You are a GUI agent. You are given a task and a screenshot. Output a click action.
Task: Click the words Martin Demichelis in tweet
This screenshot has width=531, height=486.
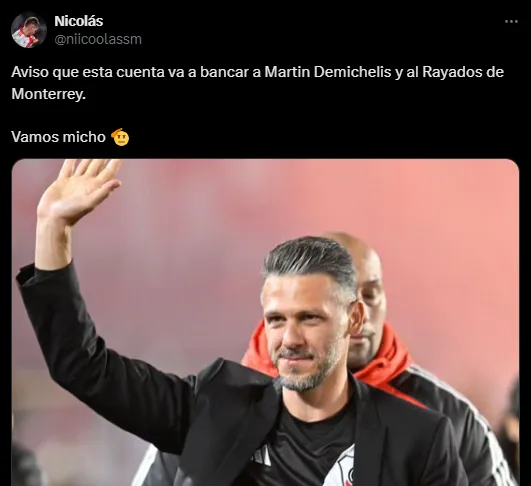point(327,72)
